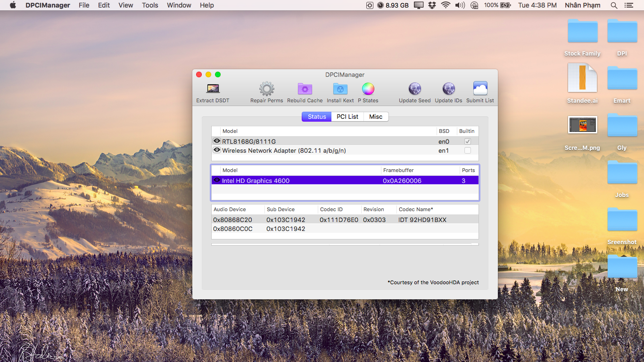
Task: Click the Update IDs globe icon
Action: pos(449,89)
